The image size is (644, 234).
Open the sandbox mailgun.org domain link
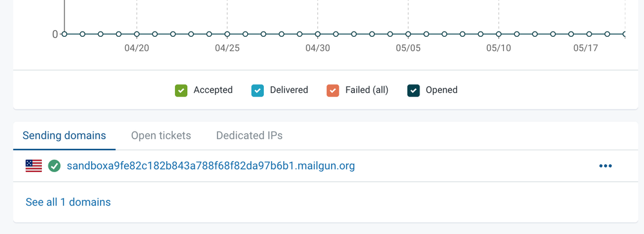pos(211,166)
